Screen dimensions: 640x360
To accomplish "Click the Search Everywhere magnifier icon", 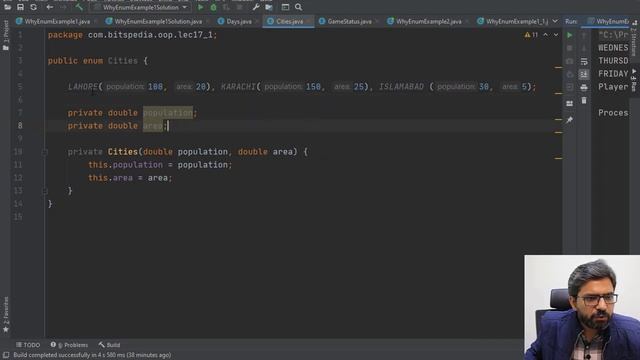I will (299, 7).
